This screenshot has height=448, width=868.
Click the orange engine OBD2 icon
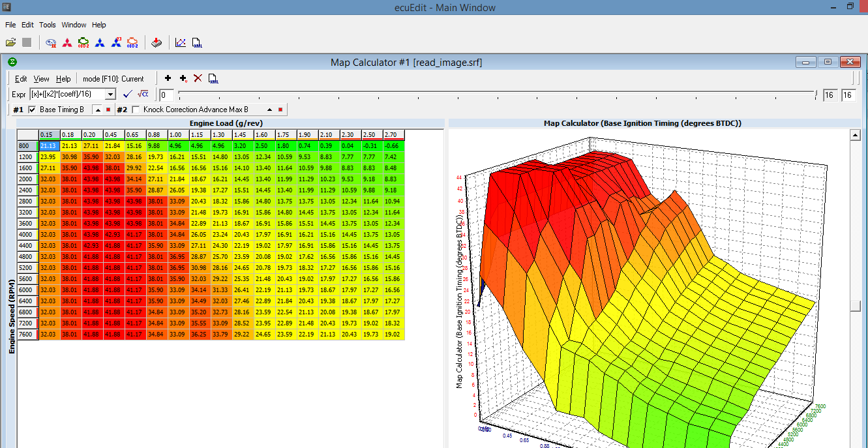132,43
